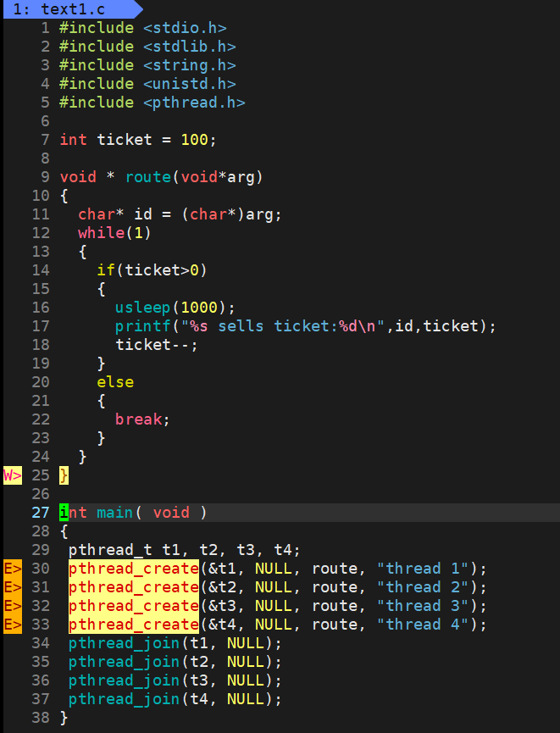Viewport: 560px width, 733px height.
Task: Click the E> error sign on line 31
Action: click(x=13, y=587)
